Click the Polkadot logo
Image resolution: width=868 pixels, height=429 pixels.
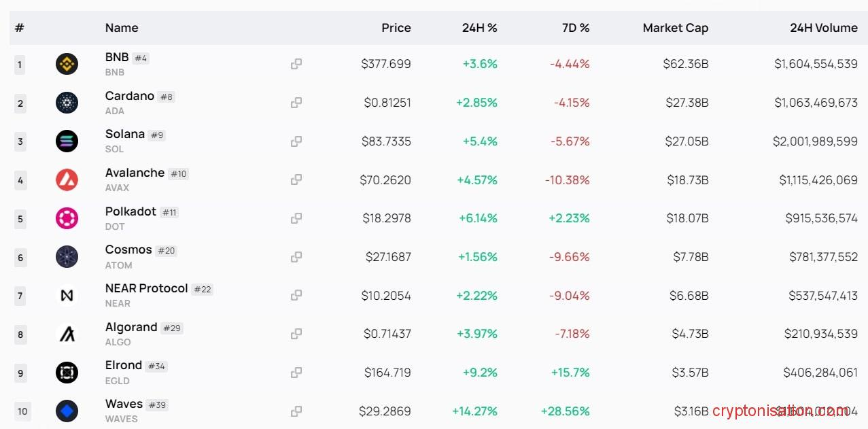(x=67, y=218)
